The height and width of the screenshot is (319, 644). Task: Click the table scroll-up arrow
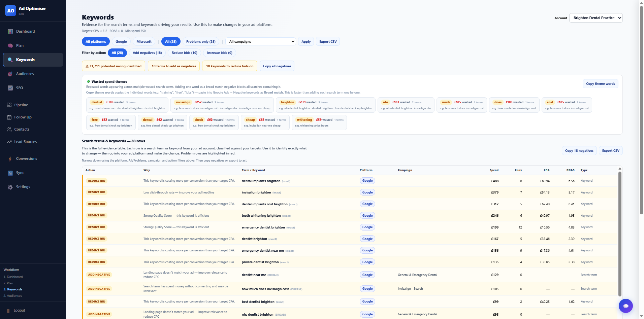620,169
